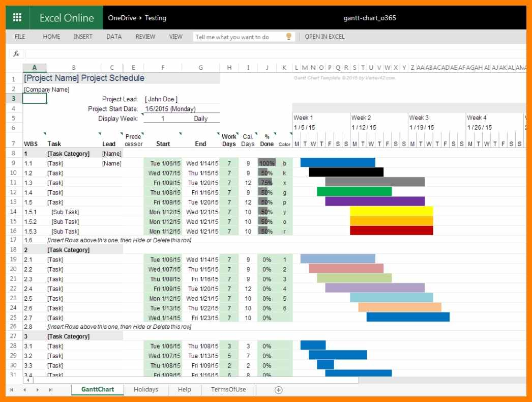
Task: Select the % Done heading cell
Action: (x=267, y=140)
